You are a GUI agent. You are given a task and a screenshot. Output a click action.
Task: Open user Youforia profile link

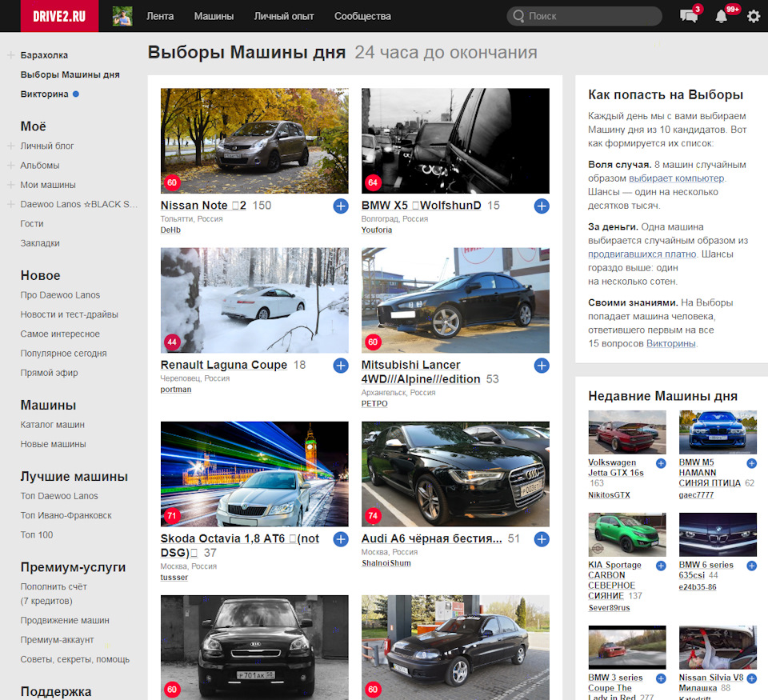377,230
